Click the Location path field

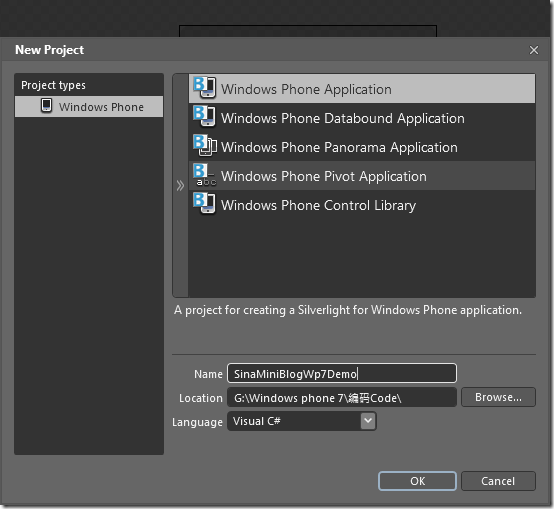342,397
